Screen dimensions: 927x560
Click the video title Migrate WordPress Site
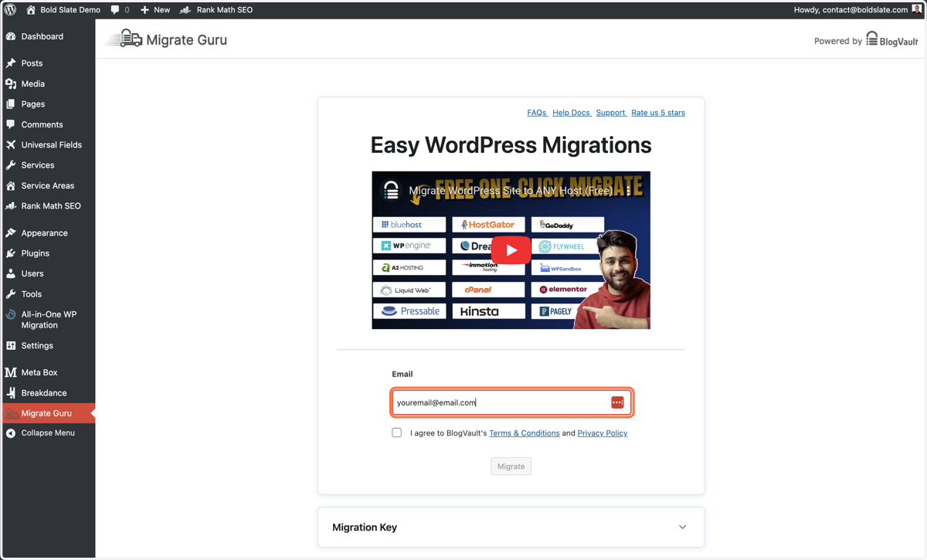click(511, 190)
